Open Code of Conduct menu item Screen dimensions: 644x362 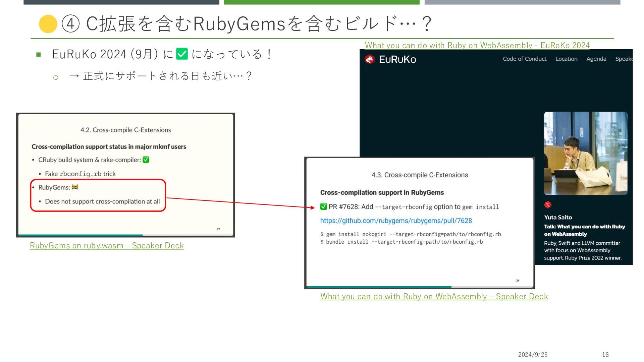coord(524,59)
